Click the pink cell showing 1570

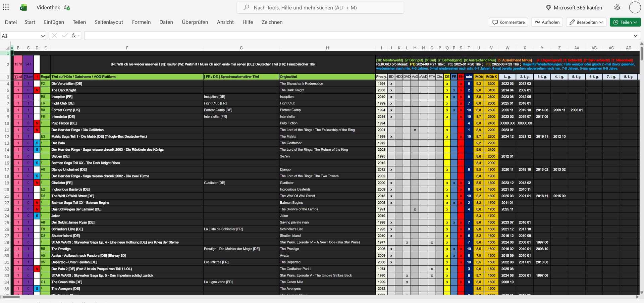tap(18, 64)
